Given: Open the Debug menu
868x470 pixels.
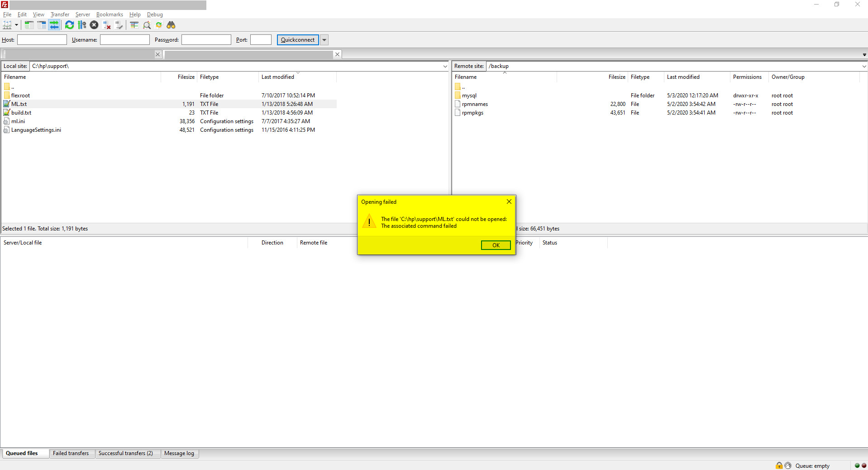Looking at the screenshot, I should 155,14.
